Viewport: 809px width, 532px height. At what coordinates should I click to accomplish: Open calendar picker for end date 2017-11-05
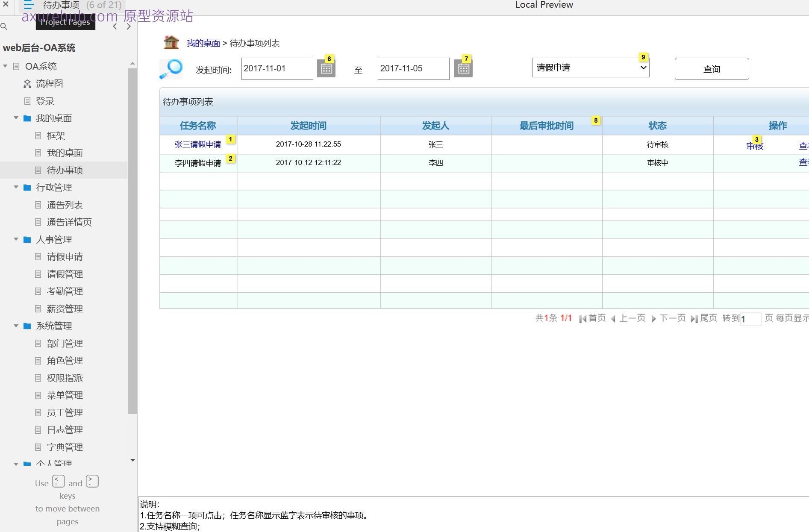pyautogui.click(x=463, y=68)
